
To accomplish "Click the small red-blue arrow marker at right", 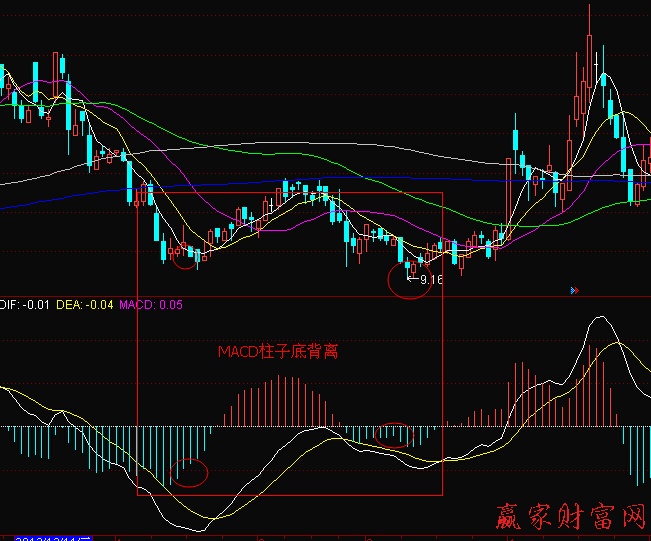I will pos(575,291).
